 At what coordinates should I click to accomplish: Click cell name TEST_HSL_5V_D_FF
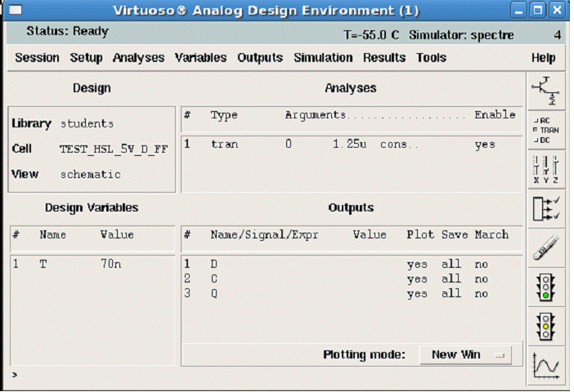(114, 149)
